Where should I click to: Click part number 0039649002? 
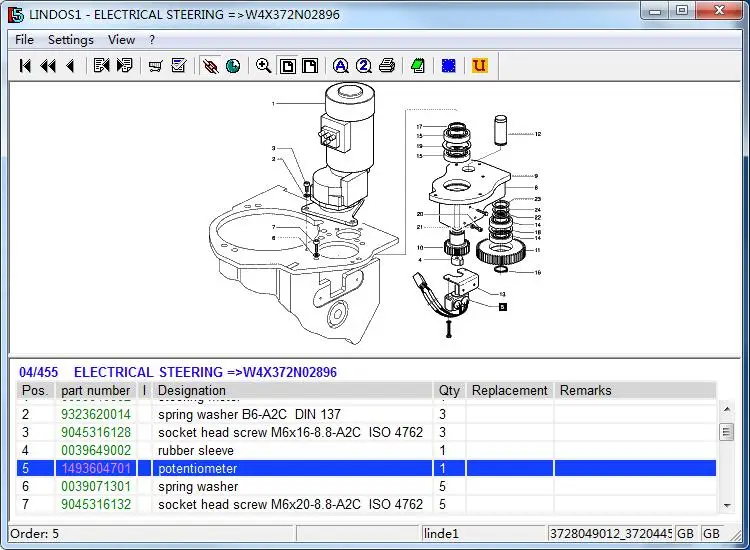[96, 451]
